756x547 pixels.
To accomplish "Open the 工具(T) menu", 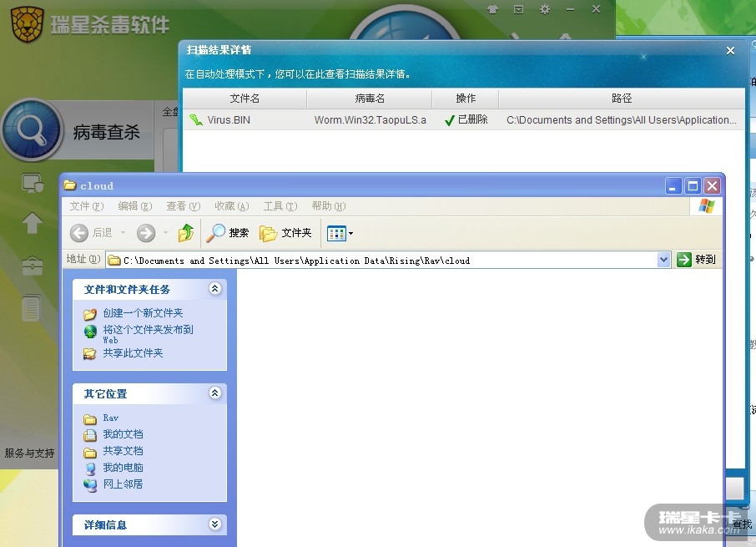I will point(280,206).
